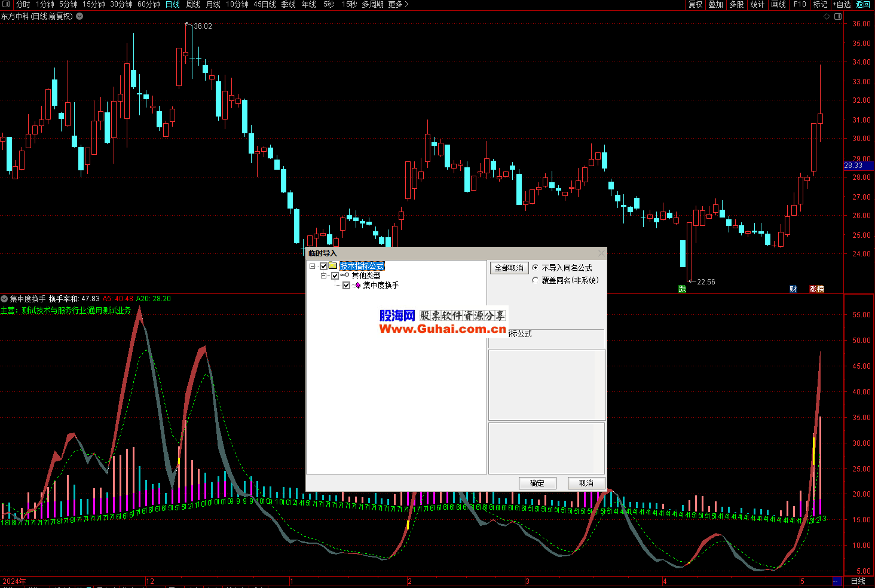Click the 全部取消 button
The image size is (875, 588).
click(509, 268)
